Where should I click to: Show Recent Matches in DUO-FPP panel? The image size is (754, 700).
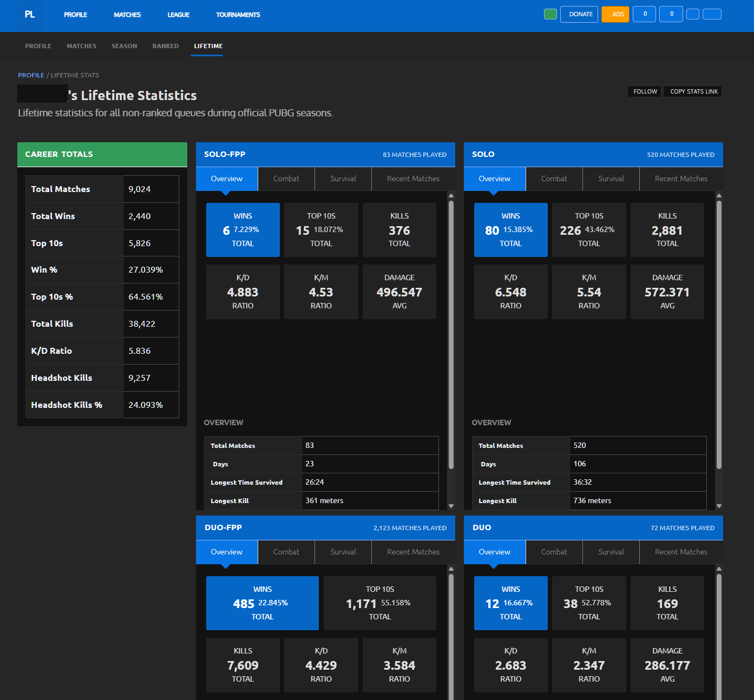point(413,552)
